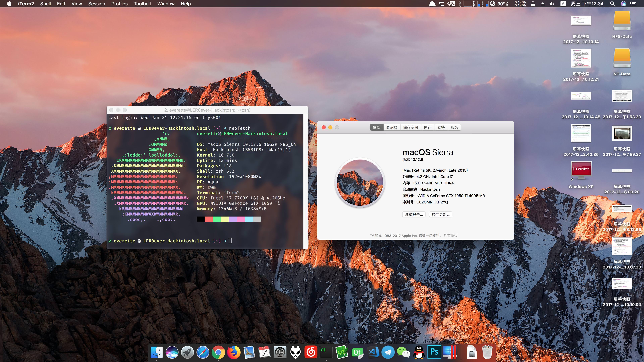644x362 pixels.
Task: Open the eject menu in menu bar
Action: coord(543,4)
